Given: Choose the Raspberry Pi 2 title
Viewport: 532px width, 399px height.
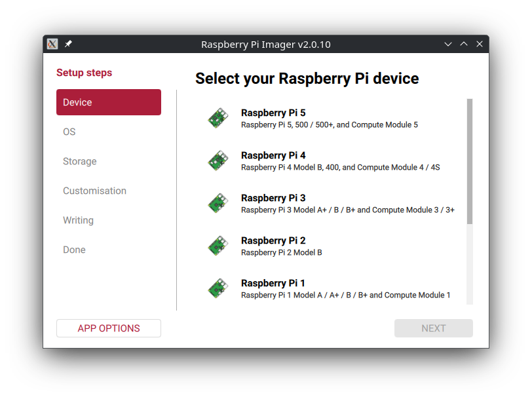Looking at the screenshot, I should (x=273, y=240).
